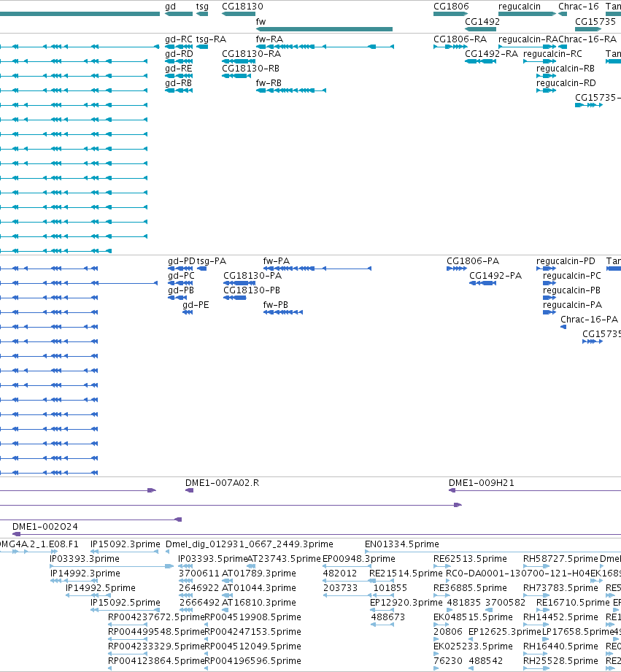Click the Dmel_dig_012931_0667_2449.3prime label
Screen dimensions: 621x672
tap(250, 544)
